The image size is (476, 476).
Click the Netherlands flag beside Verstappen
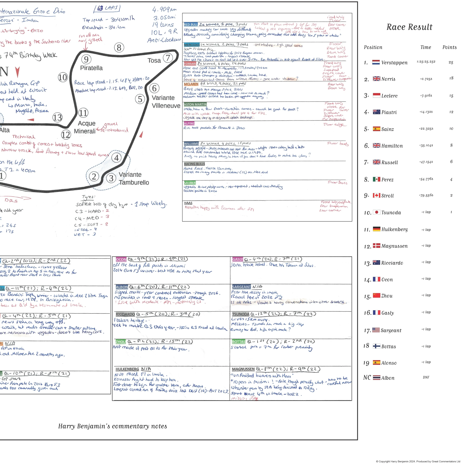coord(376,62)
